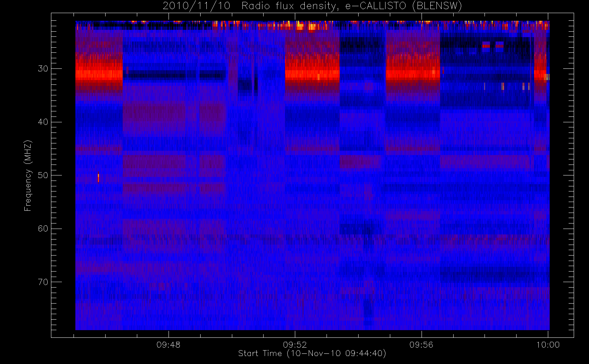Click the 40 MHz frequency tick label

click(x=43, y=122)
